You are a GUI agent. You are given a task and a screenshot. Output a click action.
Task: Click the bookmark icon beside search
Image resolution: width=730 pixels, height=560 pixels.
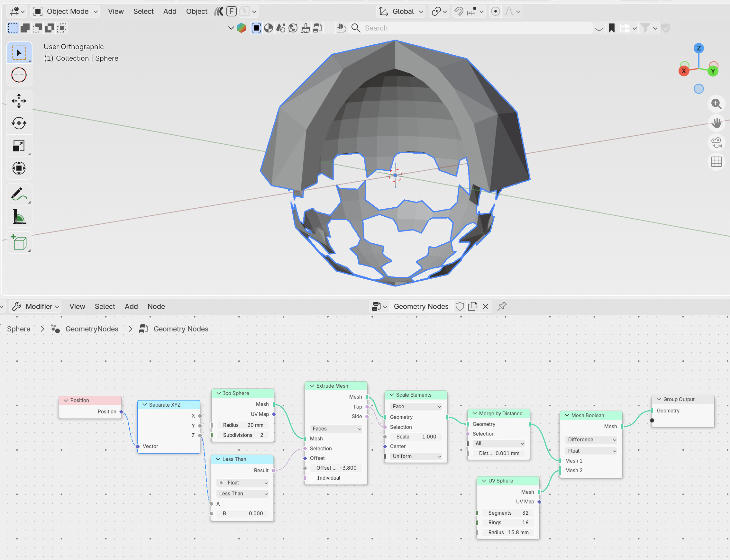[611, 28]
